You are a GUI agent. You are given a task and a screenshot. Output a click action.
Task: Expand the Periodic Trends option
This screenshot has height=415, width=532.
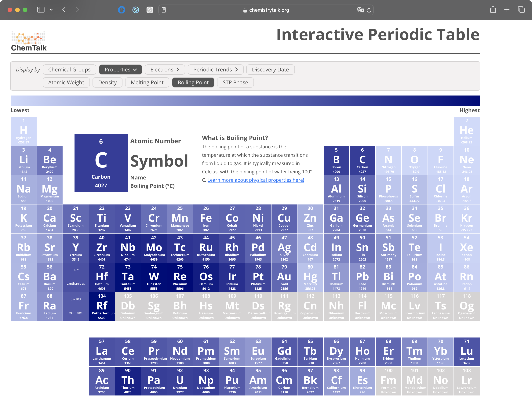(x=216, y=69)
